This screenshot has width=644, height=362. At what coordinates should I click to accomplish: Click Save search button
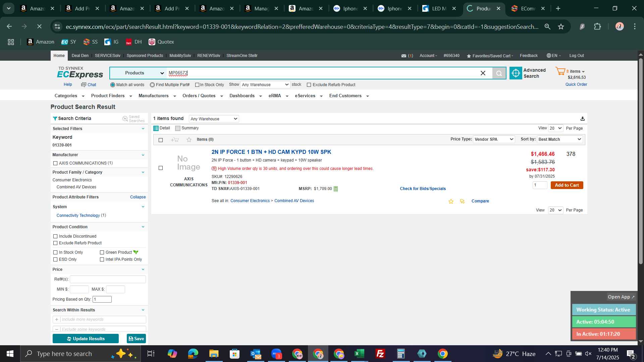tap(136, 339)
